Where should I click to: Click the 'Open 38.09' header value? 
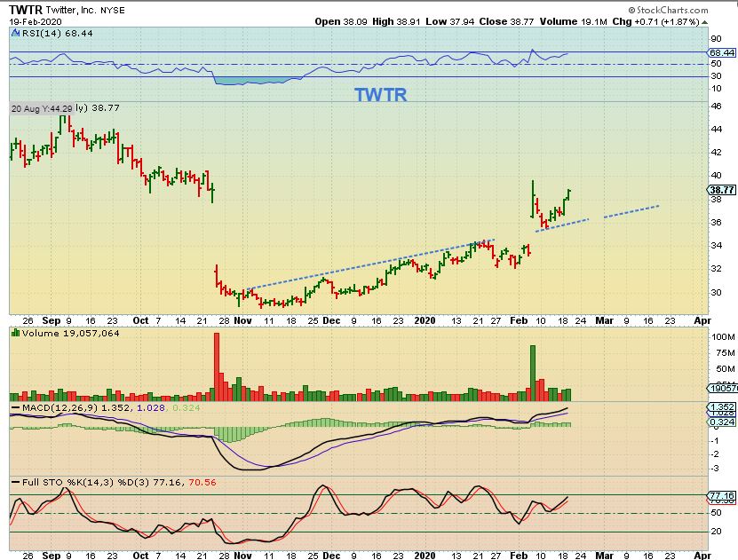(x=341, y=21)
